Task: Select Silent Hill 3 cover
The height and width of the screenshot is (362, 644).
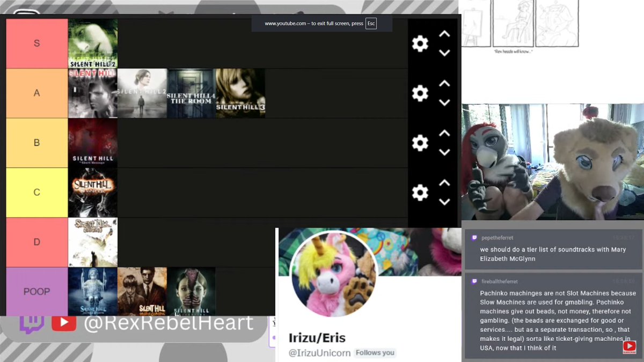Action: pos(240,93)
